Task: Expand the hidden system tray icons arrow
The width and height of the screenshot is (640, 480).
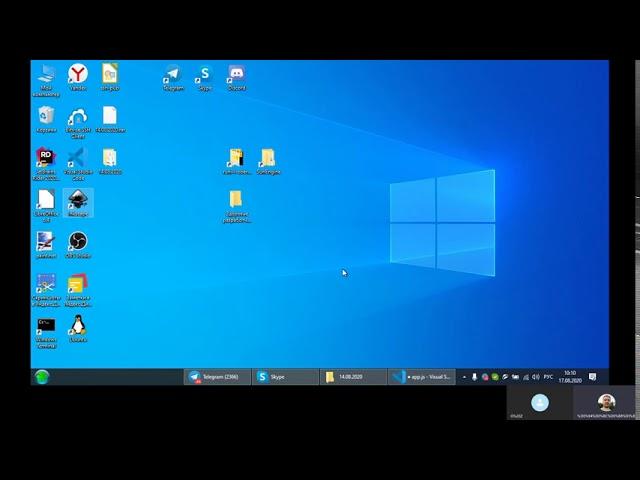Action: click(464, 377)
